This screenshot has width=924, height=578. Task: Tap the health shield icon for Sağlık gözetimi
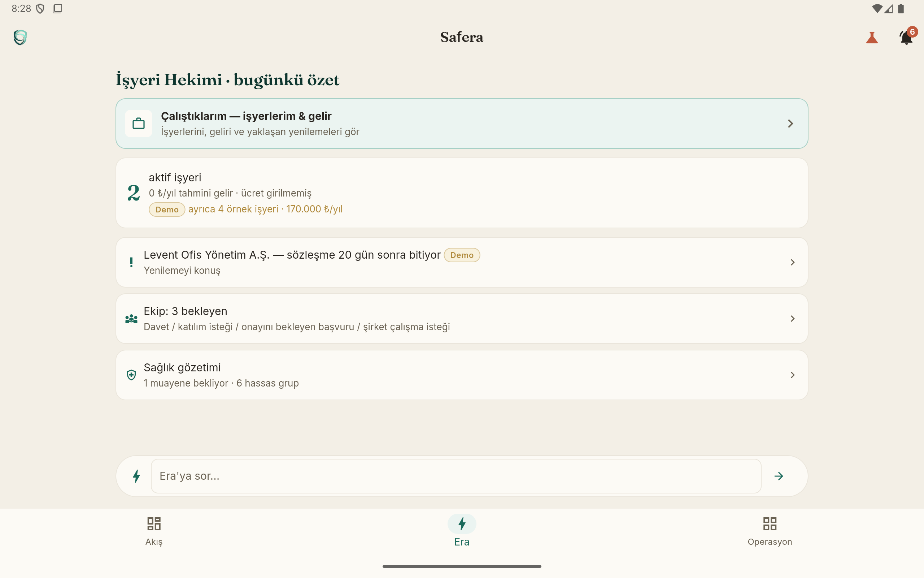point(131,375)
